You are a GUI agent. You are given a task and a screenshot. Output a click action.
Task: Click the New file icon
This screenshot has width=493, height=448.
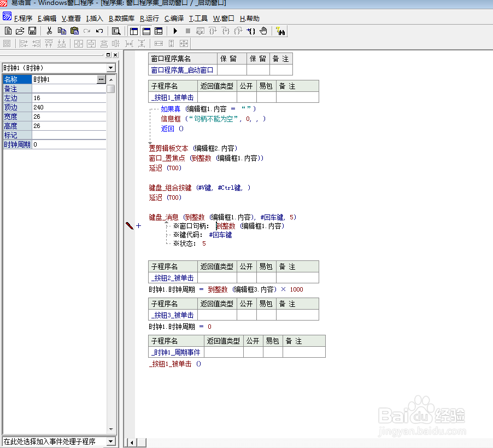[x=8, y=31]
